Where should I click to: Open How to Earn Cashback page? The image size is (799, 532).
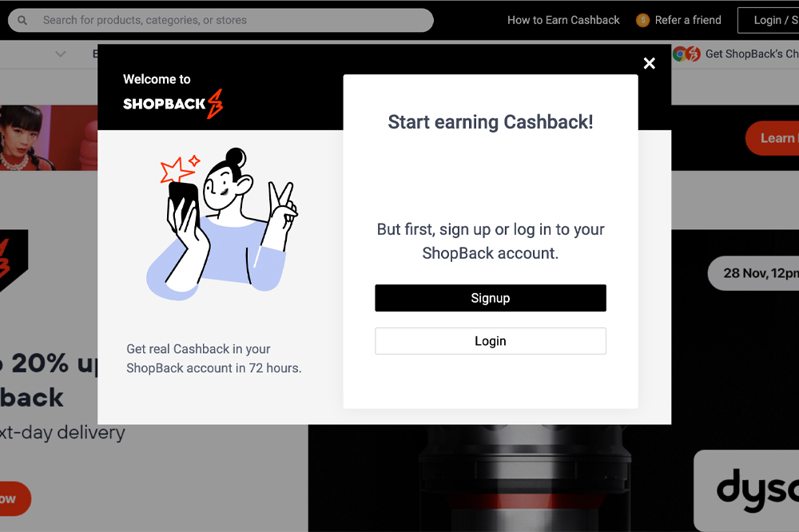[563, 21]
